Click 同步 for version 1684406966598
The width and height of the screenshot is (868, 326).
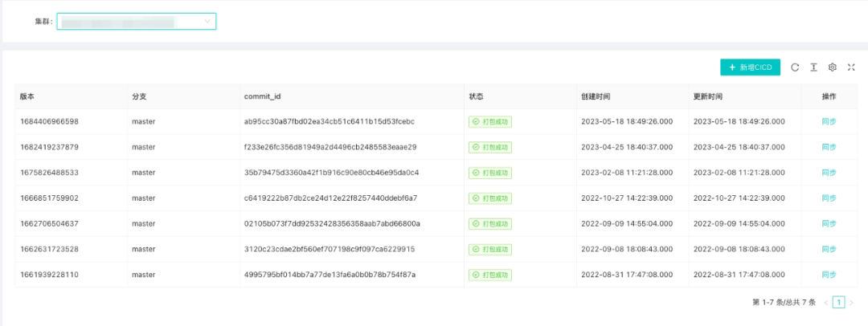(829, 122)
